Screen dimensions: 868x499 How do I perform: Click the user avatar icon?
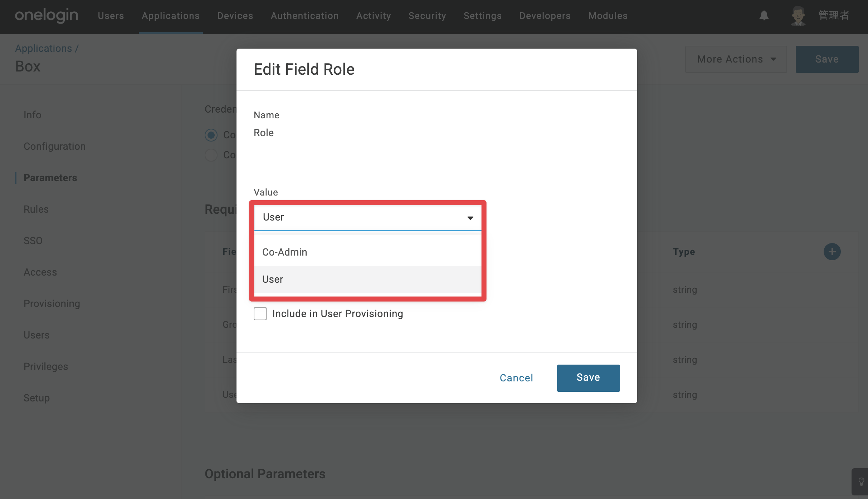click(x=798, y=16)
